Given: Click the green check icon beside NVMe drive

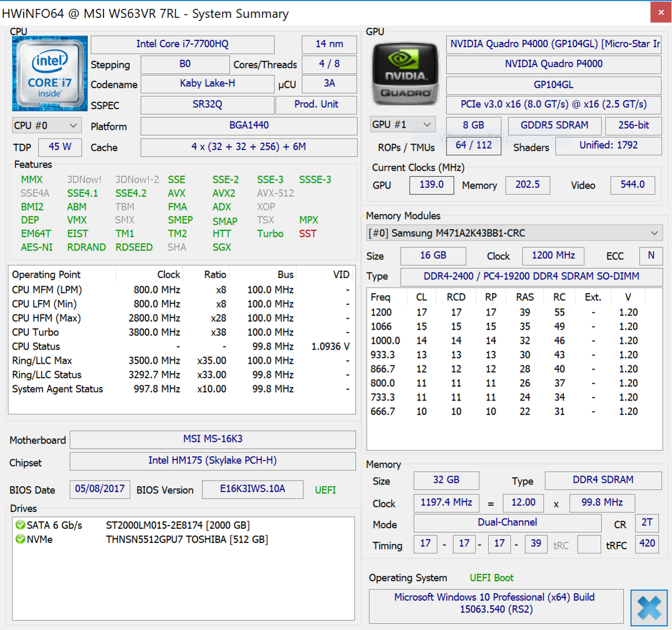Looking at the screenshot, I should pyautogui.click(x=20, y=539).
